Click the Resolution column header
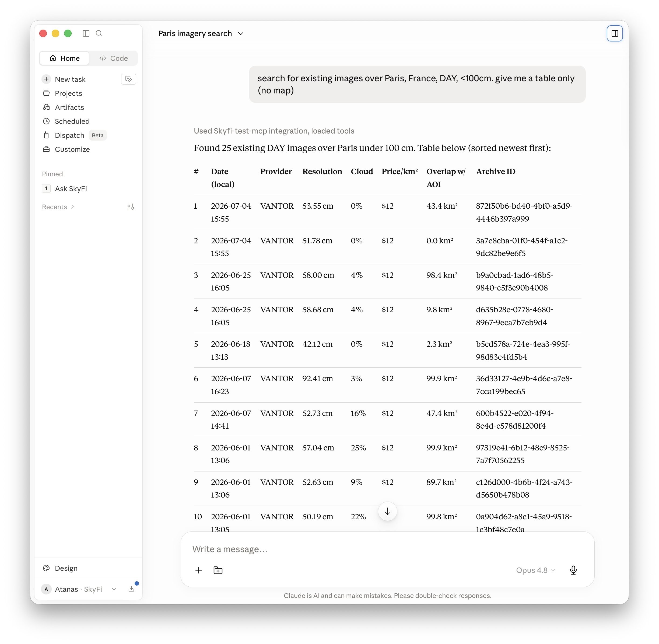The height and width of the screenshot is (644, 659). pyautogui.click(x=322, y=171)
